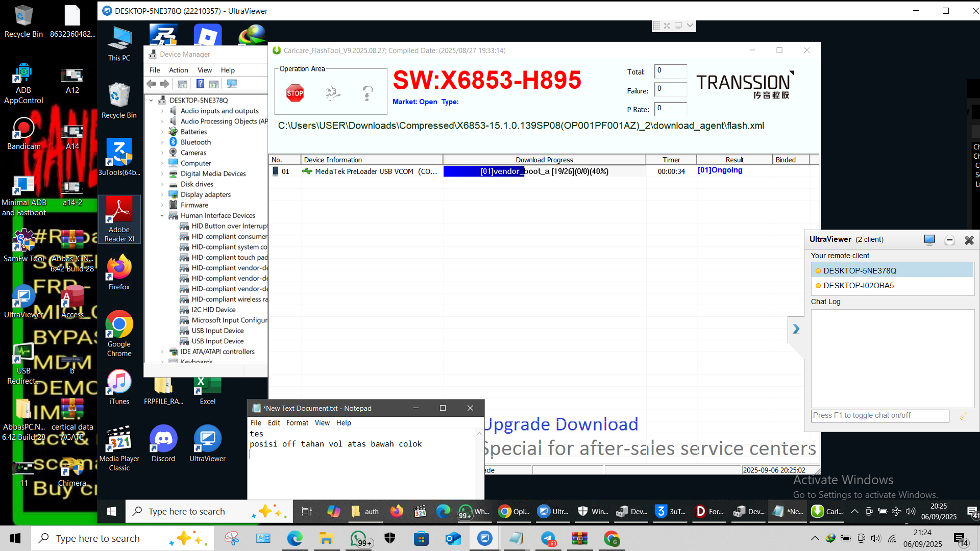
Task: Expand UltraViewer top toolbar dropdown chevron
Action: click(x=690, y=26)
